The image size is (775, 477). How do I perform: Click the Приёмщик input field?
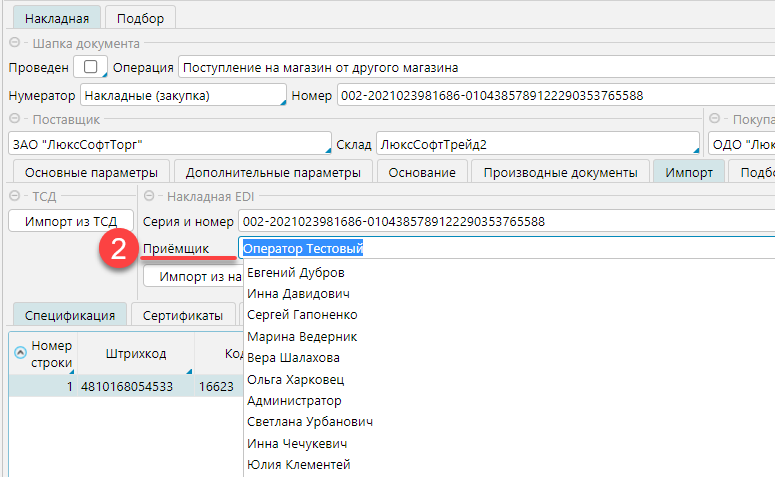pyautogui.click(x=500, y=248)
